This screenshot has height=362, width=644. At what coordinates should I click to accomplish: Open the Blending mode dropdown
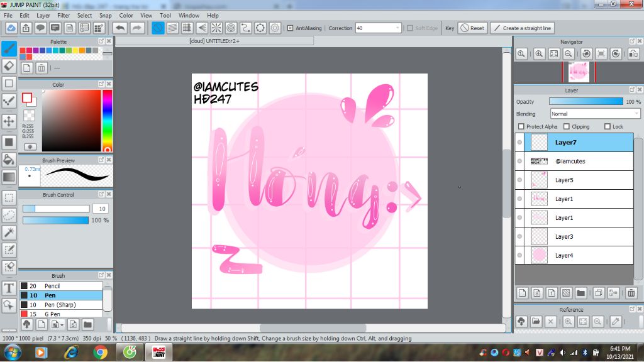pos(595,114)
